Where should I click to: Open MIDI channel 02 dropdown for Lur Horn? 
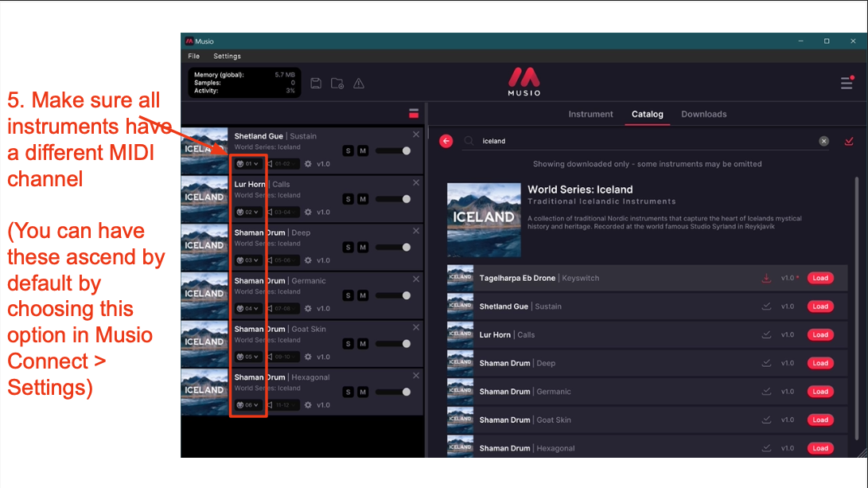pyautogui.click(x=247, y=212)
